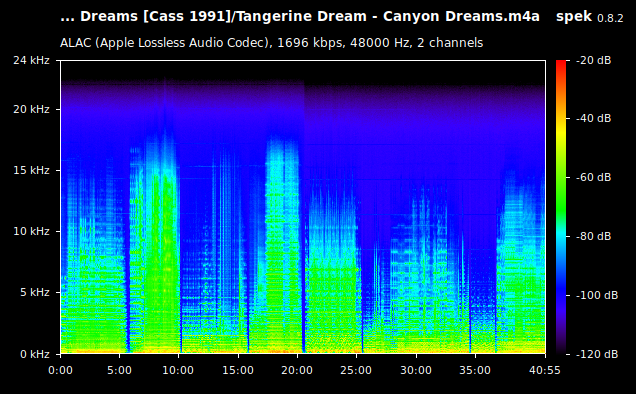Click the '20 kHz' frequency label
The image size is (636, 394).
tap(31, 110)
